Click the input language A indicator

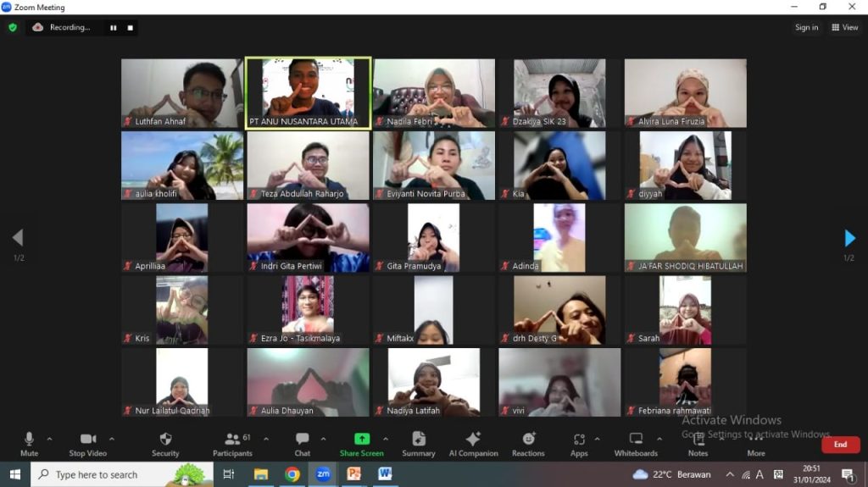[x=760, y=474]
